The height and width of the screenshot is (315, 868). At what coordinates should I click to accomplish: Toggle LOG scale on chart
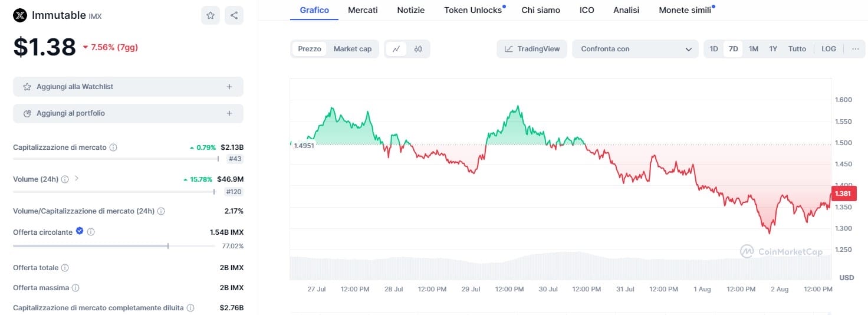point(828,49)
